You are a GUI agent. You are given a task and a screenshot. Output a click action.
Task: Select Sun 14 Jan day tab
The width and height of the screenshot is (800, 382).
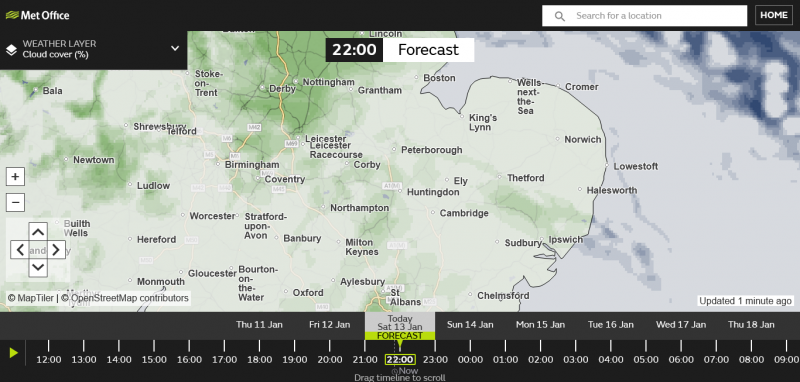coord(470,324)
